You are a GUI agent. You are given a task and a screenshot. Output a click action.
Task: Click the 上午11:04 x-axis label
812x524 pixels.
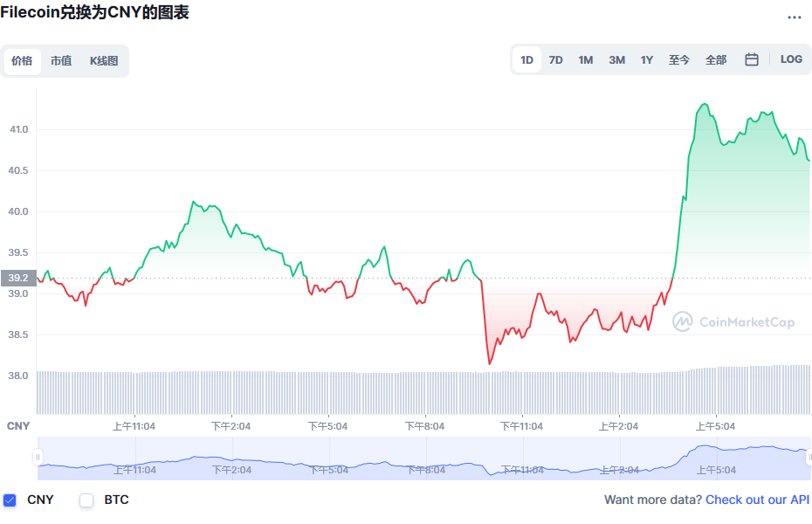134,426
